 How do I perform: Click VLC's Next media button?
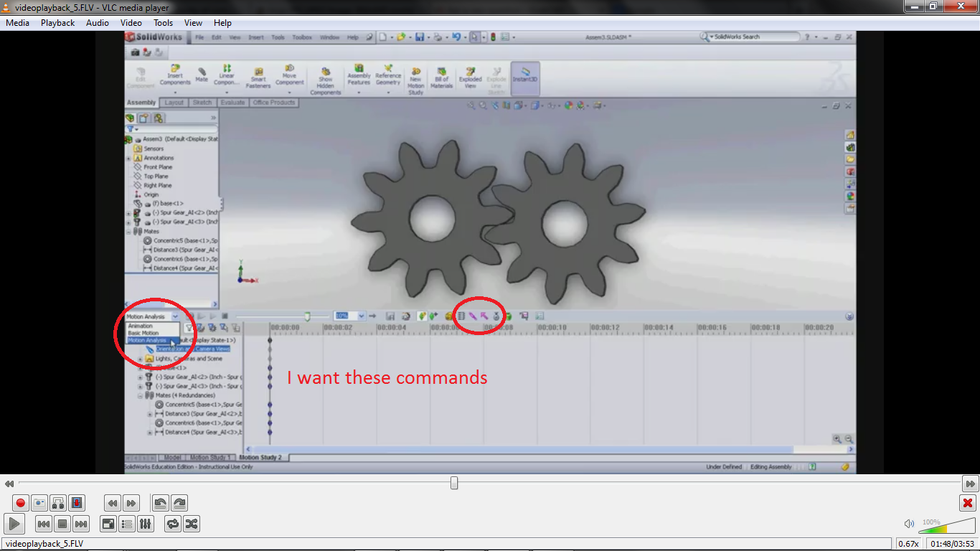81,524
